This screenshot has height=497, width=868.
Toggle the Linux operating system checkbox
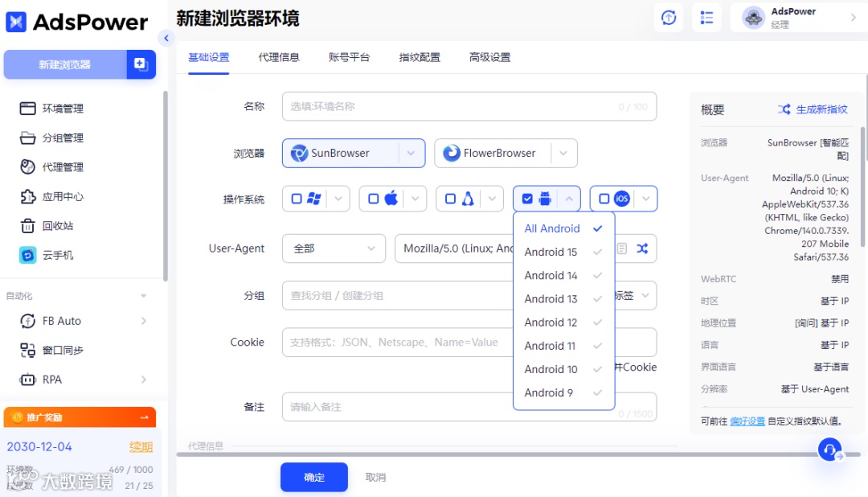click(x=451, y=199)
